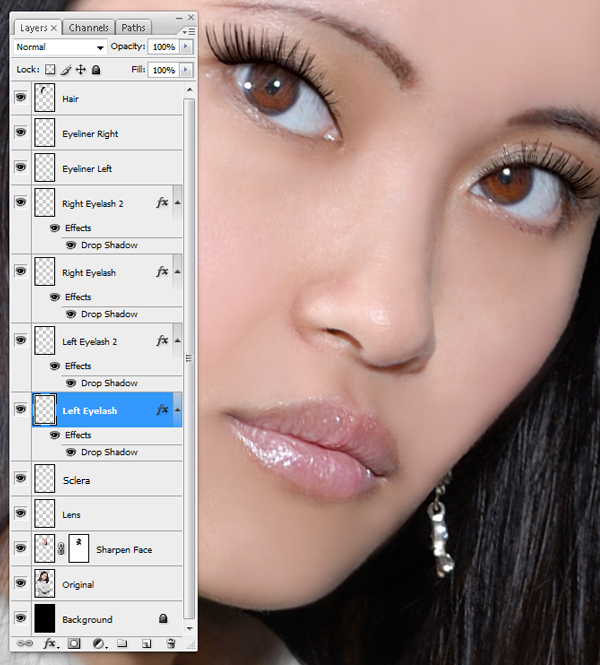The image size is (600, 665).
Task: Select the Background layer
Action: [x=107, y=619]
